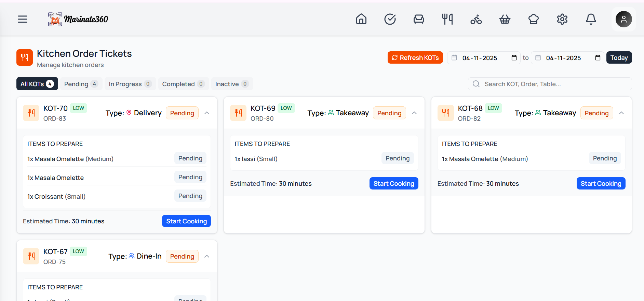Open the table seating sofa icon
The image size is (644, 301).
[418, 19]
